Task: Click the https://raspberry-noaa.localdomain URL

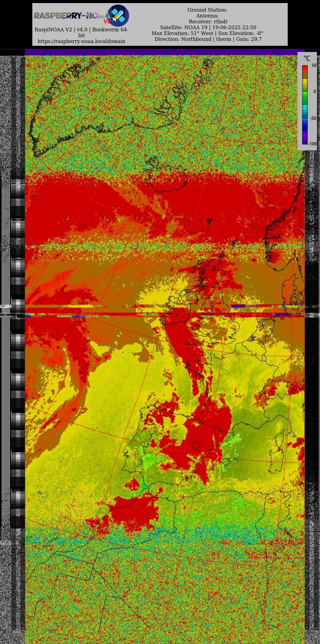Action: [81, 41]
